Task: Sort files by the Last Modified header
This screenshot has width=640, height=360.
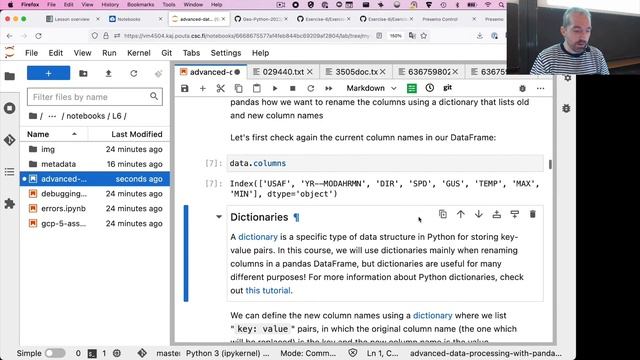Action: point(129,134)
